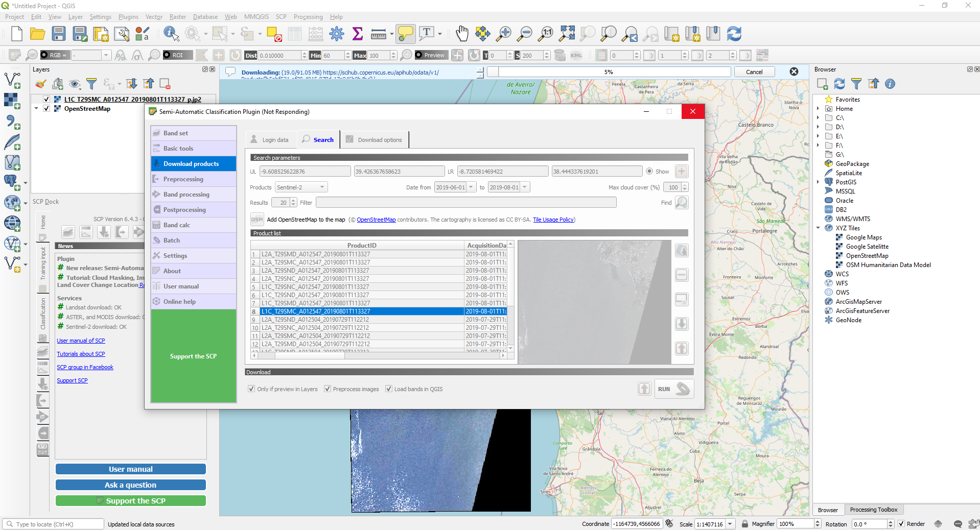
Task: Open the SCP menu
Action: (281, 17)
